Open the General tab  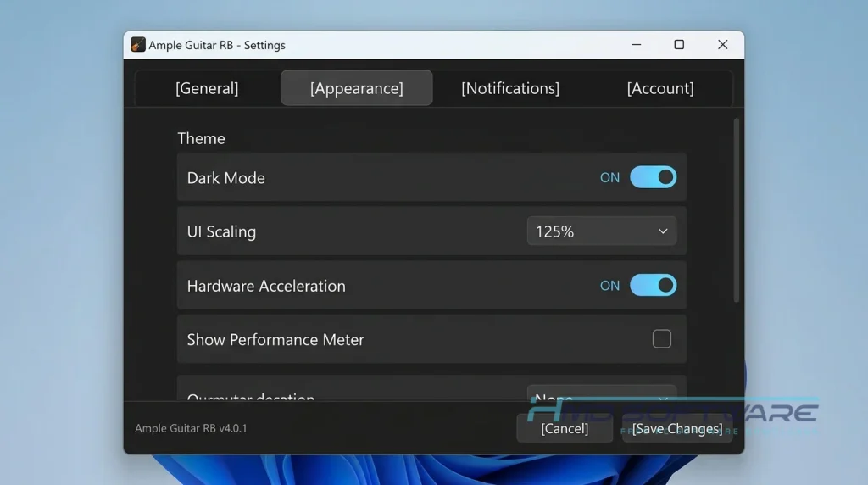[x=207, y=88]
